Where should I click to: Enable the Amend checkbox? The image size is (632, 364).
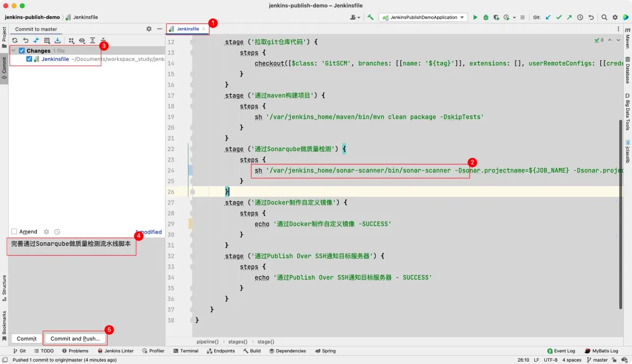(14, 231)
